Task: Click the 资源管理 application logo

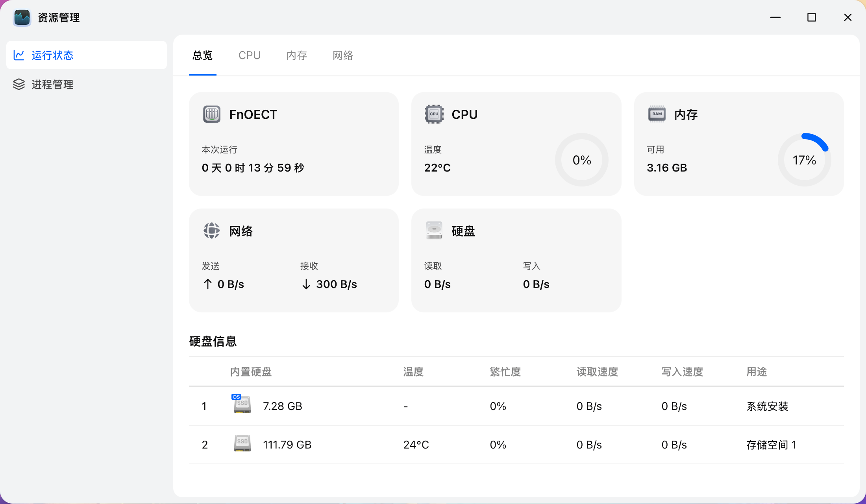Action: click(22, 18)
